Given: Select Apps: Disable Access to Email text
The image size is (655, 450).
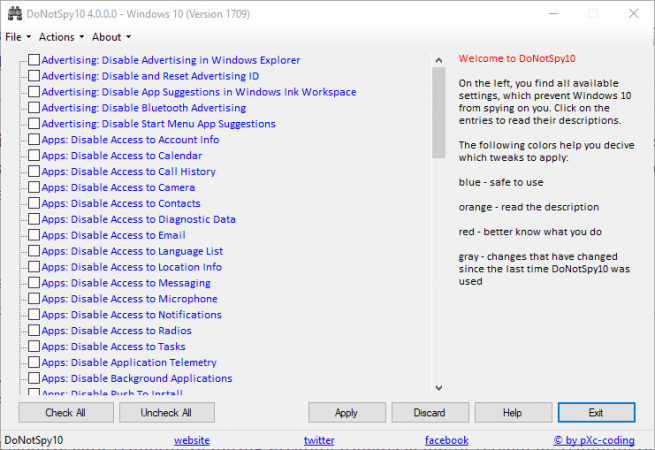Looking at the screenshot, I should (114, 235).
